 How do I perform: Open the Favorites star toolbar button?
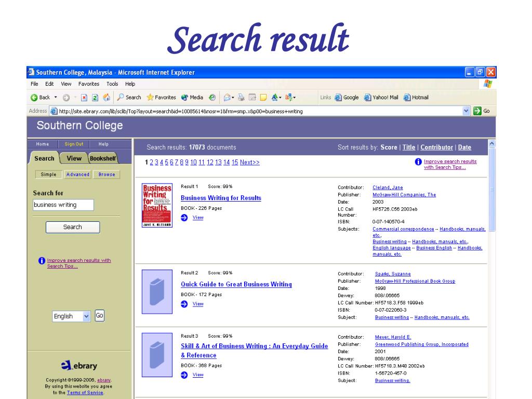(161, 97)
